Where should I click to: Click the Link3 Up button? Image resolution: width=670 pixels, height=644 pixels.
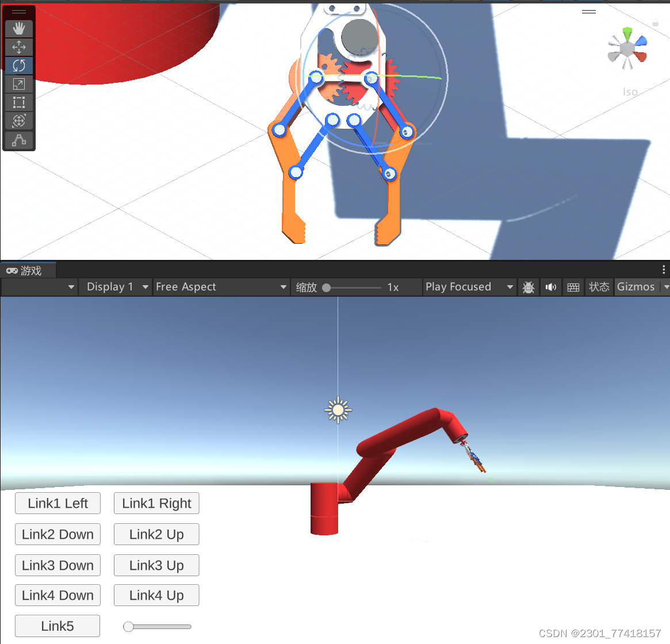pyautogui.click(x=156, y=565)
